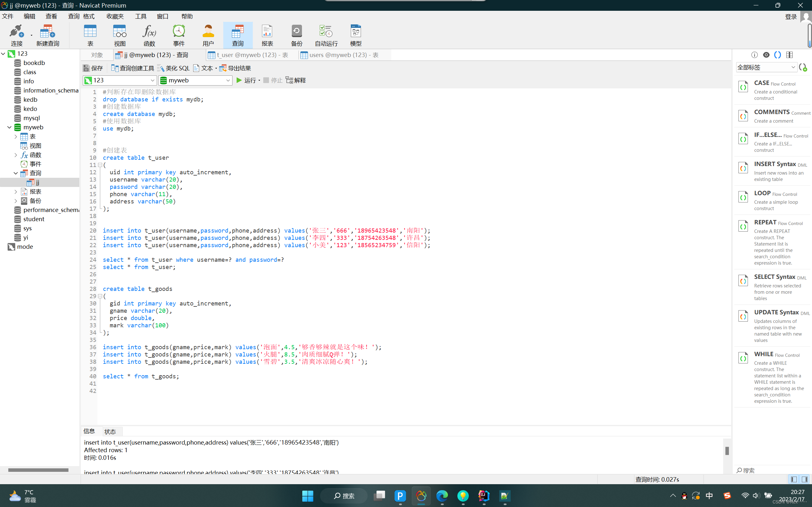Viewport: 812px width, 507px height.
Task: Click the 美化 SQL (Beautify SQL) button
Action: (174, 68)
